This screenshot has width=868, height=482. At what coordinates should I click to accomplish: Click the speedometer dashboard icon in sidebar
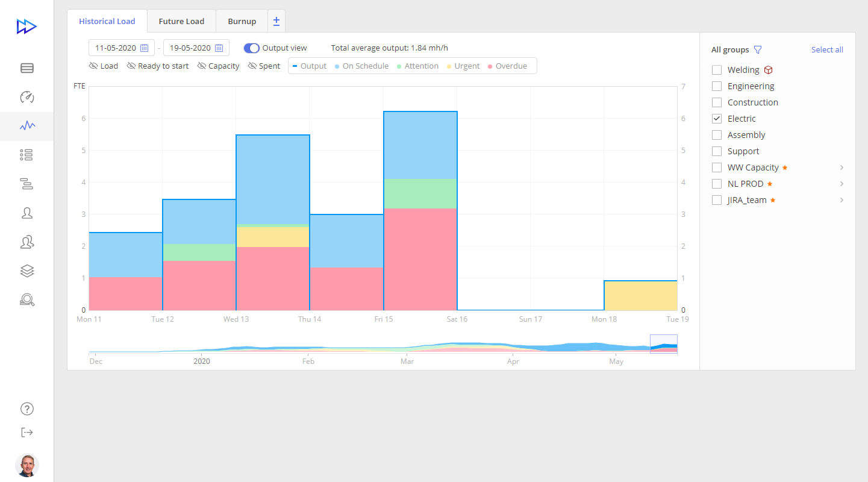(27, 97)
